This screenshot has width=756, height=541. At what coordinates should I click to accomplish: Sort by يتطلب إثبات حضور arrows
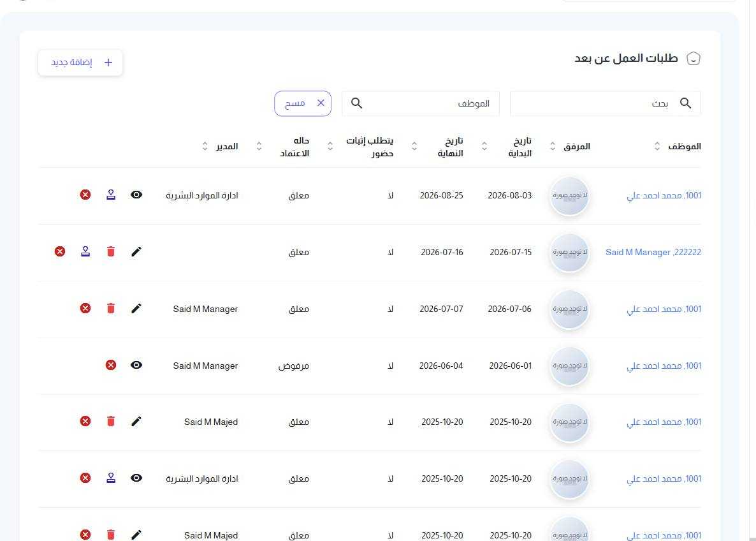point(330,146)
